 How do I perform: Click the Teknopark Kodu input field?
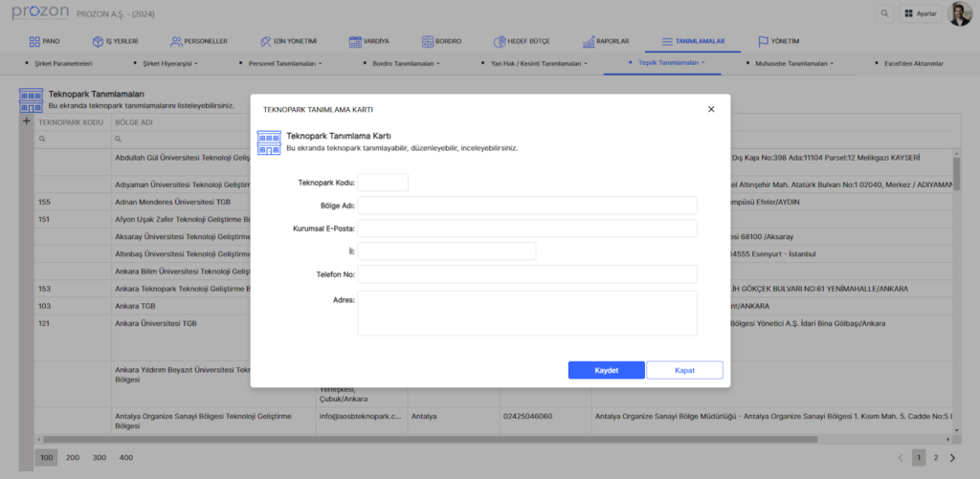tap(383, 182)
